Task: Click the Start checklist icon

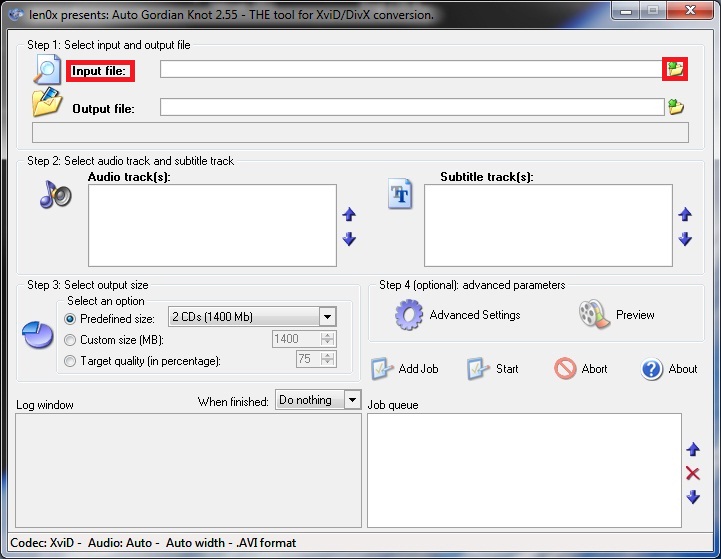Action: (x=478, y=369)
